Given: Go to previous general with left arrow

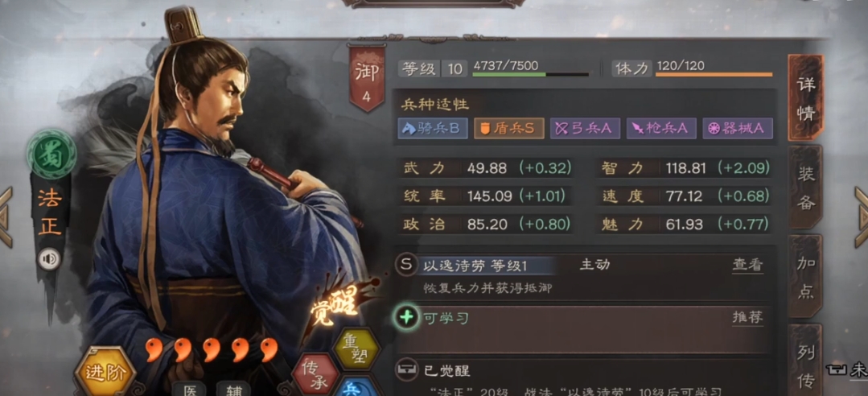Looking at the screenshot, I should [6, 217].
